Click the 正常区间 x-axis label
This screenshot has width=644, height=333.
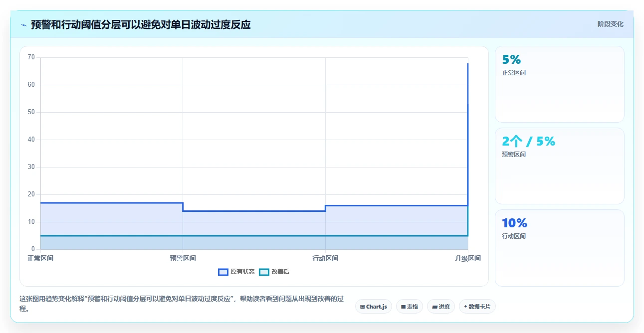pyautogui.click(x=40, y=258)
